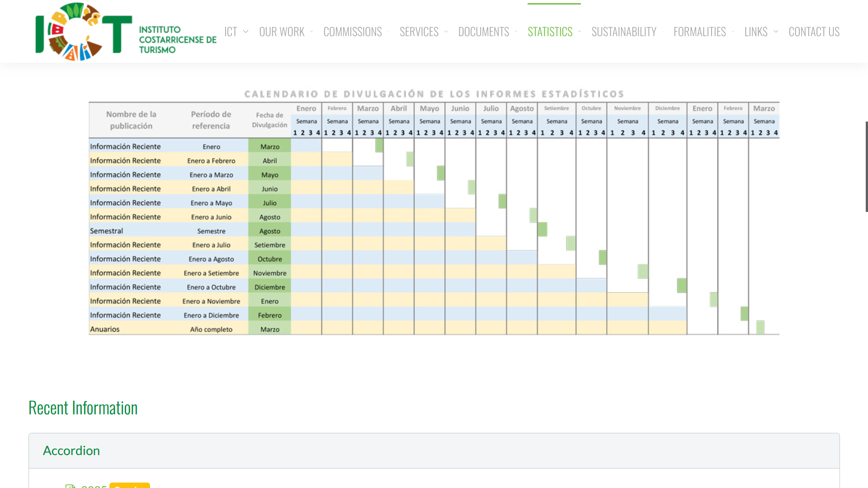Toggle the Accordion panel header
868x488 pixels.
71,450
